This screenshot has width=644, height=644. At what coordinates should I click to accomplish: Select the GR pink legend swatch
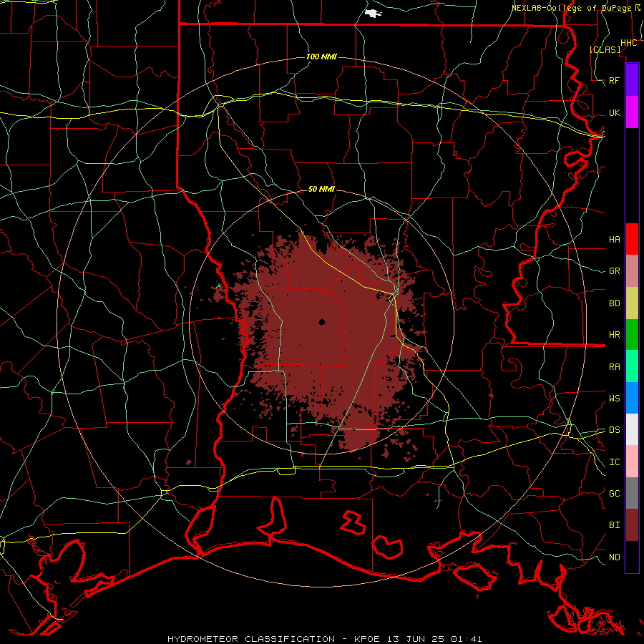pyautogui.click(x=632, y=270)
